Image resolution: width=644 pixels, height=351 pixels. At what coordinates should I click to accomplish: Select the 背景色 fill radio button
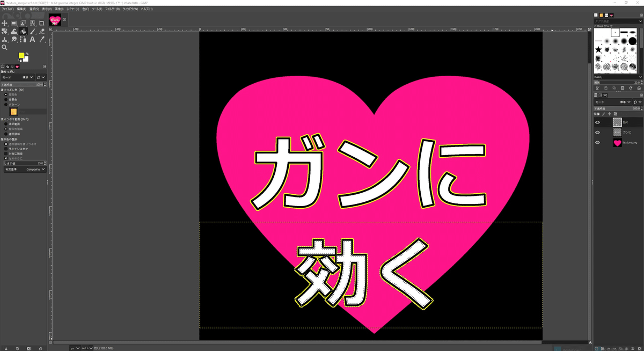point(6,99)
